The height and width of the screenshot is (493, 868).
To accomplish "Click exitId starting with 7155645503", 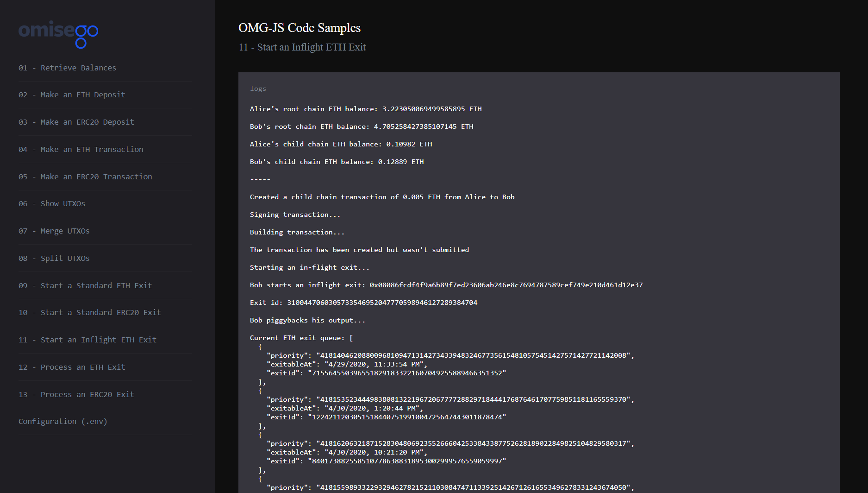I will click(387, 373).
